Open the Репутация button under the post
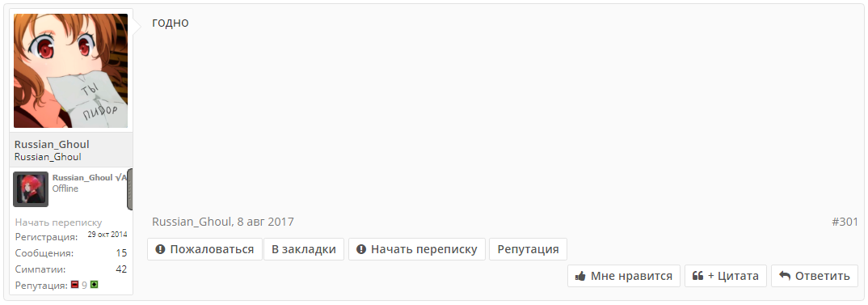 528,249
